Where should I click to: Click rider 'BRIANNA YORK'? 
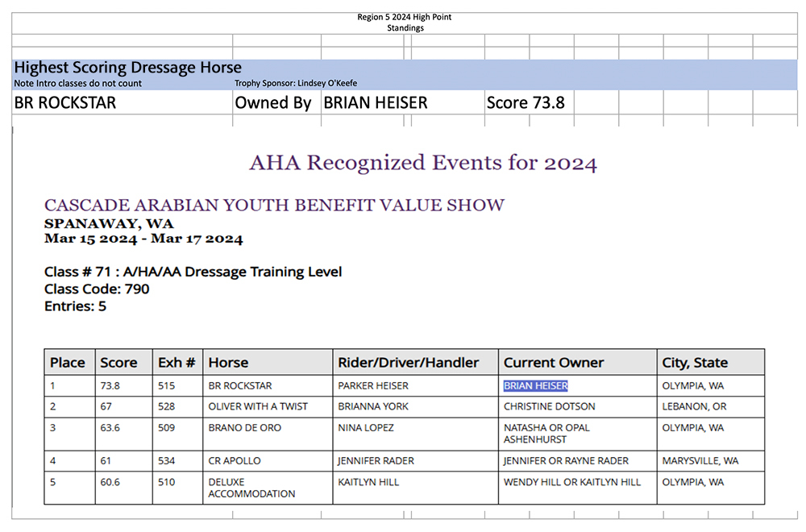(x=373, y=406)
